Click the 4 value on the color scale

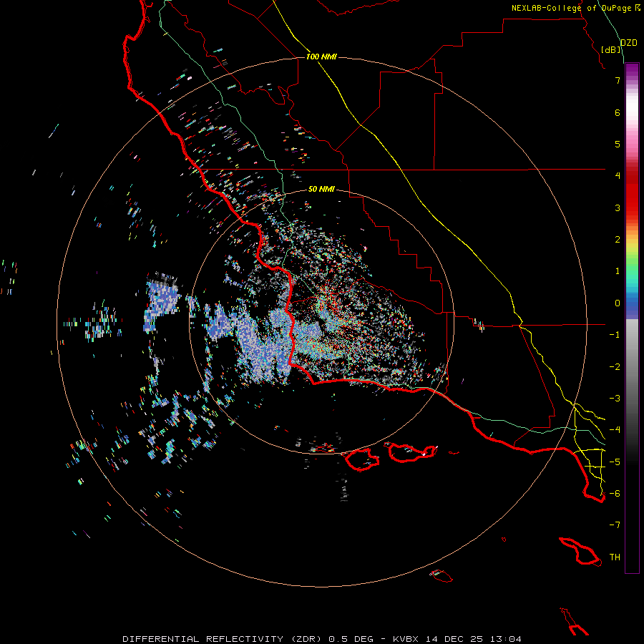(x=618, y=176)
